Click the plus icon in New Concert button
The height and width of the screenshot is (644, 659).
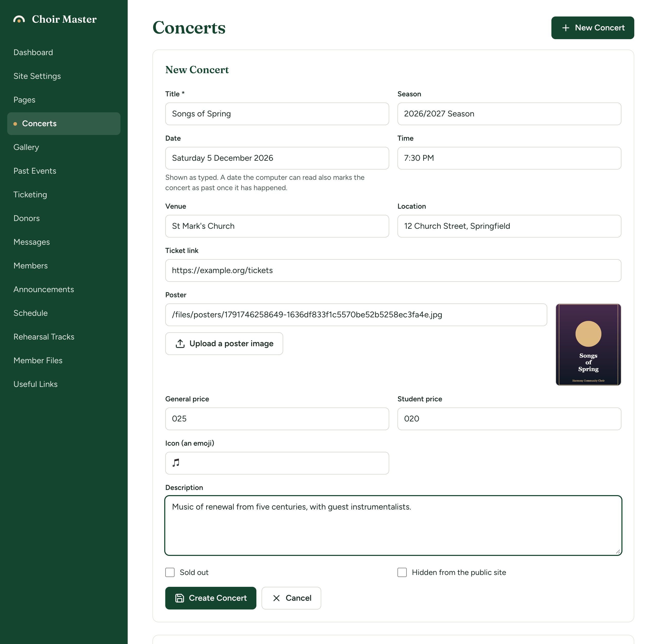pos(566,28)
